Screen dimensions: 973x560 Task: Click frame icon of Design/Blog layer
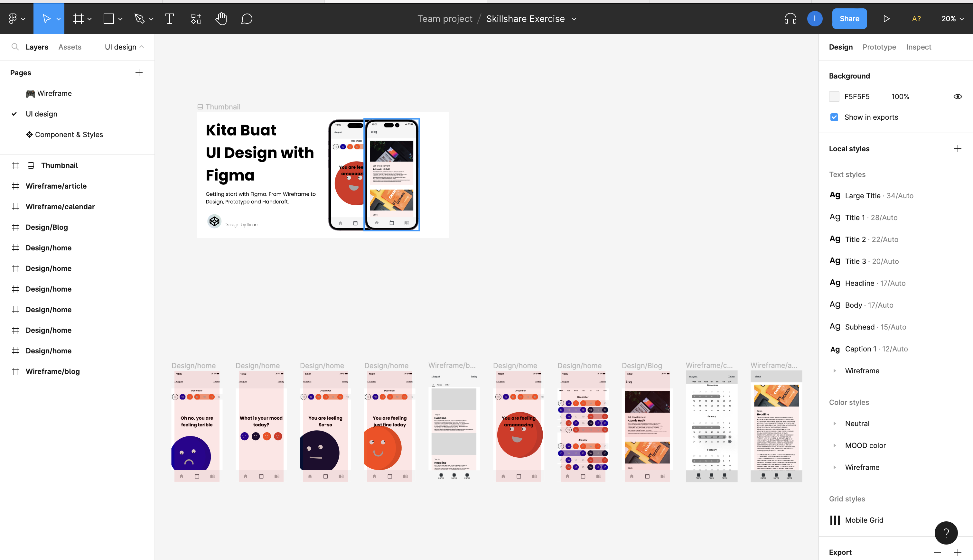pyautogui.click(x=15, y=227)
